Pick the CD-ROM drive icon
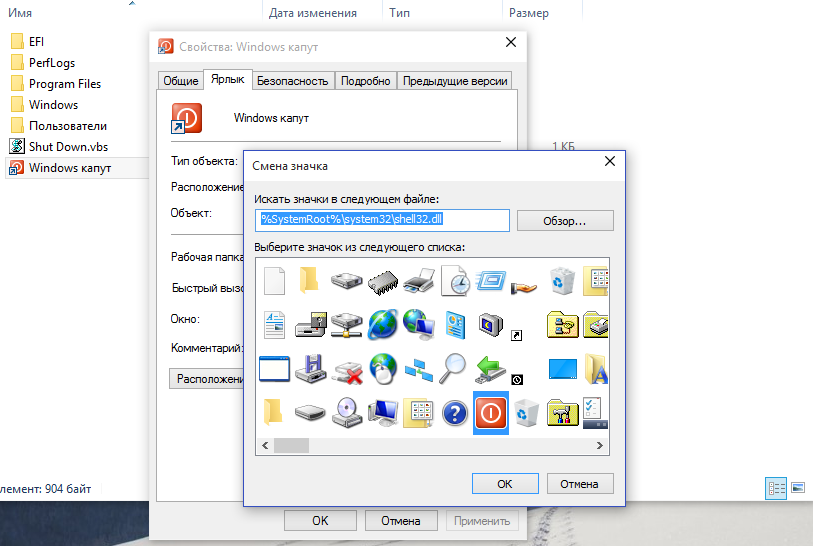The width and height of the screenshot is (813, 546). [x=346, y=413]
